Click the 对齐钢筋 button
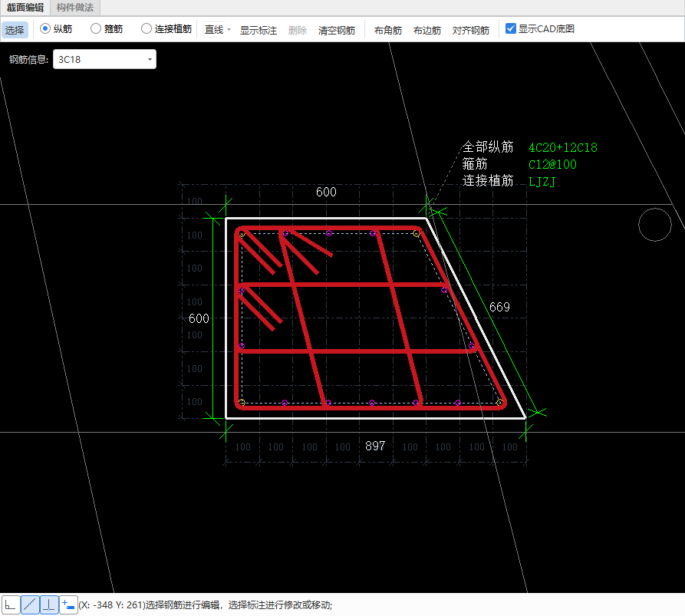Image resolution: width=685 pixels, height=616 pixels. (470, 30)
